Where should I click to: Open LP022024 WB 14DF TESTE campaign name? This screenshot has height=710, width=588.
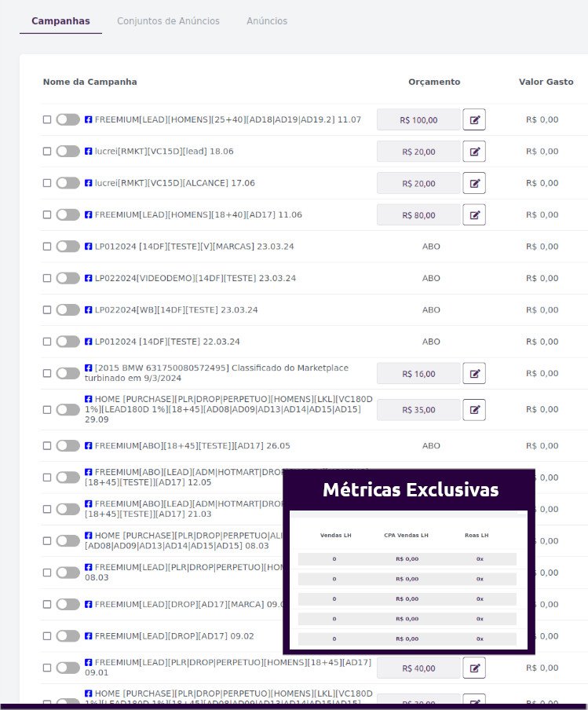[176, 309]
